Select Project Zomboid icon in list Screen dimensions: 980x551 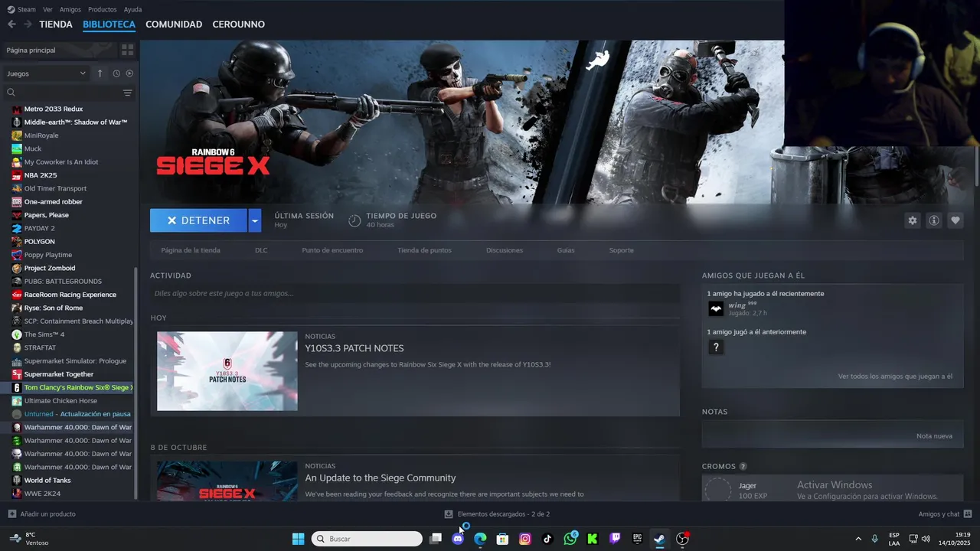17,268
